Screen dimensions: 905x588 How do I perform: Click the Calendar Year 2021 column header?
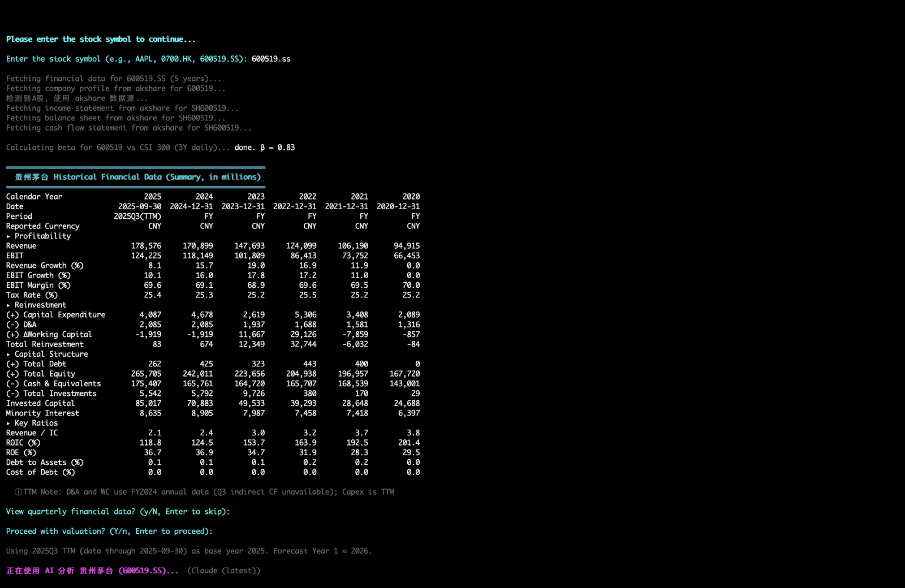click(x=359, y=197)
